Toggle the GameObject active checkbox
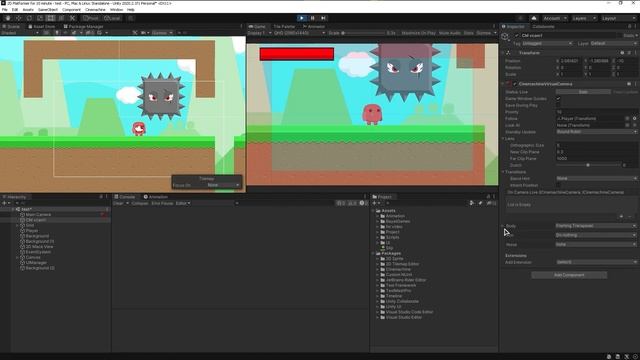 [x=517, y=36]
